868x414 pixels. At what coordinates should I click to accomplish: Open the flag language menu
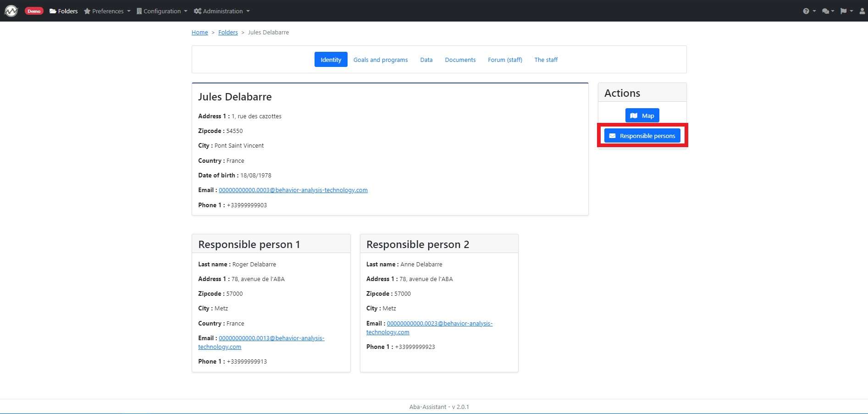pos(846,11)
